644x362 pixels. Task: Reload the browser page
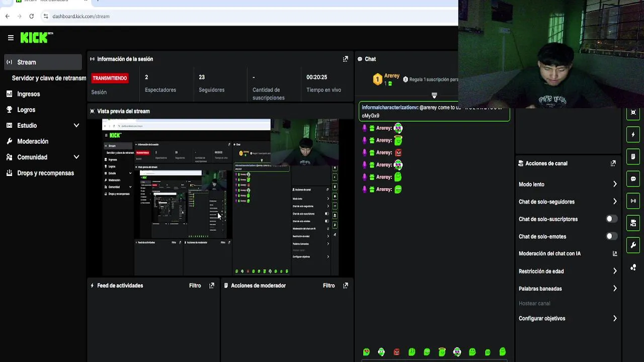pos(31,16)
